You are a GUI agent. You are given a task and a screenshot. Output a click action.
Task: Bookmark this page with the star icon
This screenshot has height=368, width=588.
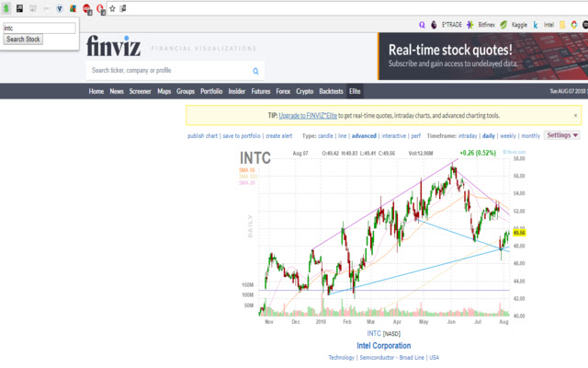(x=112, y=8)
